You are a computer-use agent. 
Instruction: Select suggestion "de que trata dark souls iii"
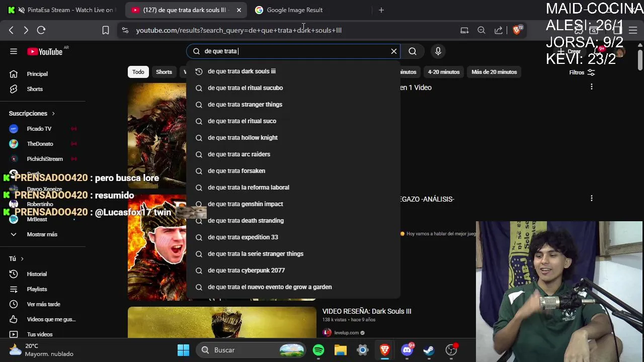[293, 71]
